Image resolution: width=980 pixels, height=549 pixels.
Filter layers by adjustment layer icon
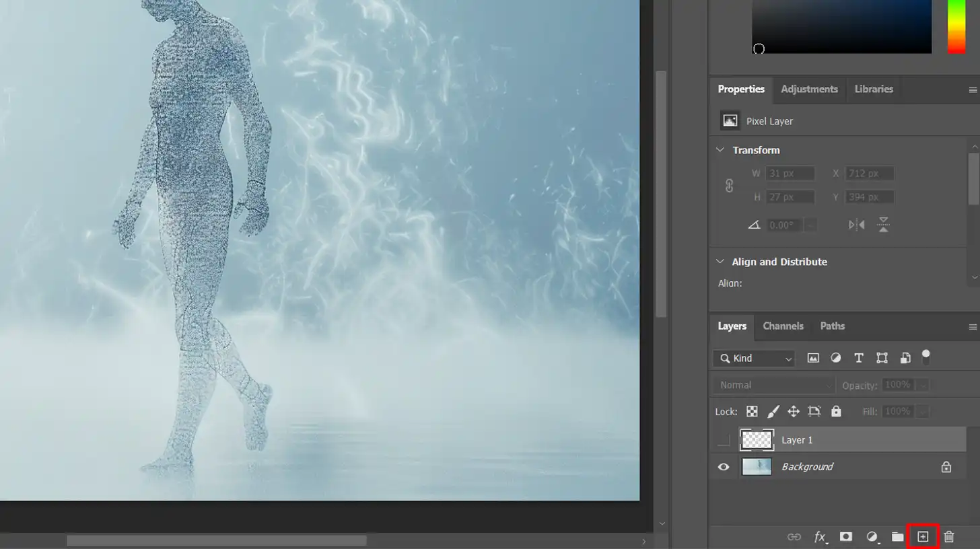(x=836, y=359)
